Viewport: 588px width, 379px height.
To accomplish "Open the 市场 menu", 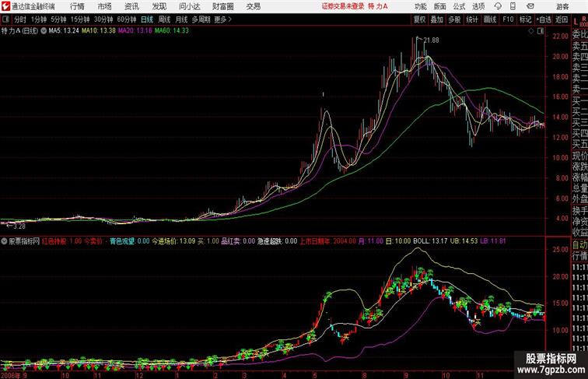I will [105, 6].
